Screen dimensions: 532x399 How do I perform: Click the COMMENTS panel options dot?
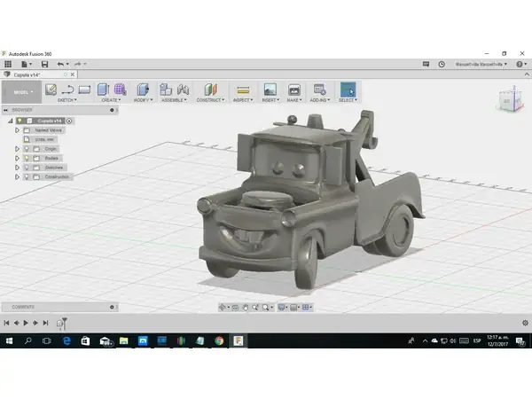tap(112, 307)
